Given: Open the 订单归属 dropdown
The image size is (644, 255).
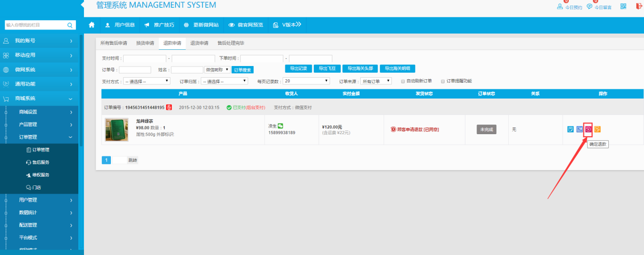Looking at the screenshot, I should coord(224,81).
